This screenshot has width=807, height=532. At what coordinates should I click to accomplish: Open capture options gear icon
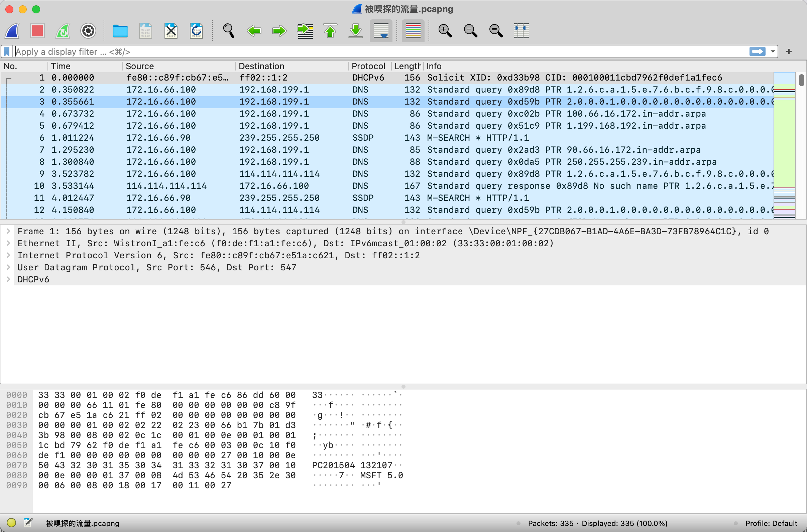pyautogui.click(x=88, y=31)
